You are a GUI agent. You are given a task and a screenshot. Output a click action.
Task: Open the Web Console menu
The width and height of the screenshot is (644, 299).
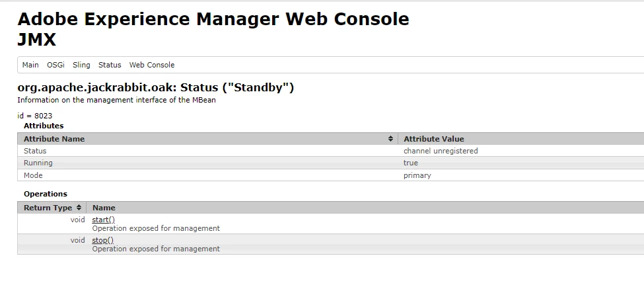coord(152,65)
